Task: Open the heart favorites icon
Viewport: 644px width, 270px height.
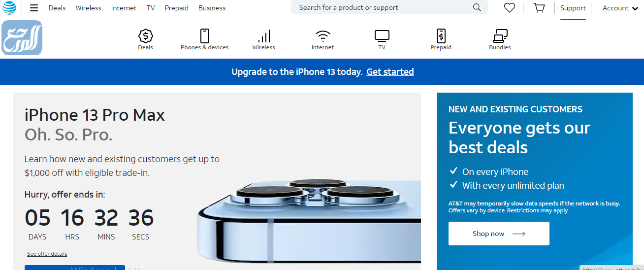Action: pos(510,8)
